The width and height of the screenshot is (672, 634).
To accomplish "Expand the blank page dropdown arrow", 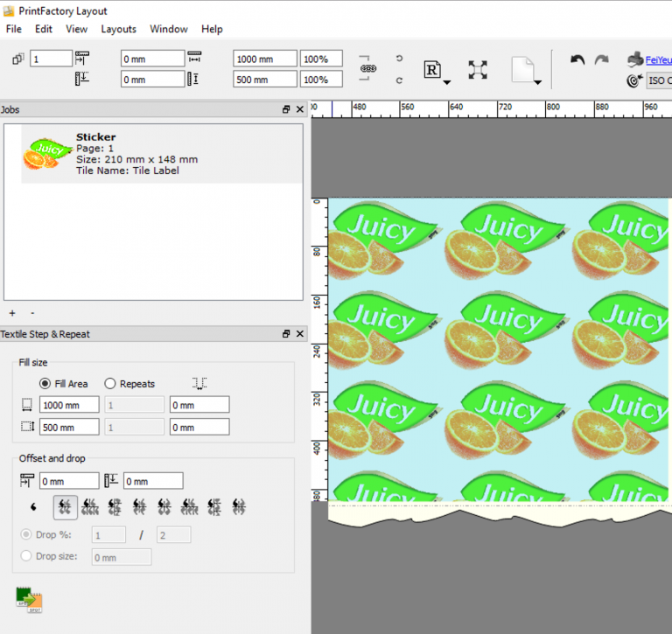I will click(x=538, y=82).
